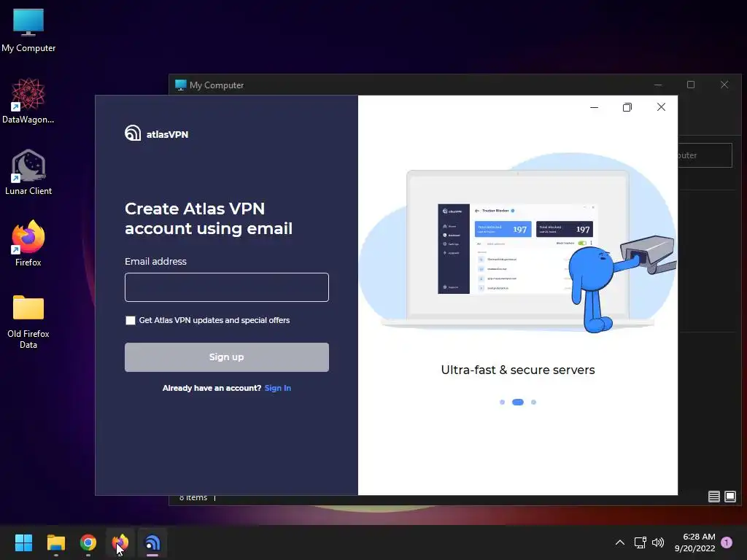The width and height of the screenshot is (747, 560).
Task: Close the Atlas VPN window
Action: [x=661, y=107]
